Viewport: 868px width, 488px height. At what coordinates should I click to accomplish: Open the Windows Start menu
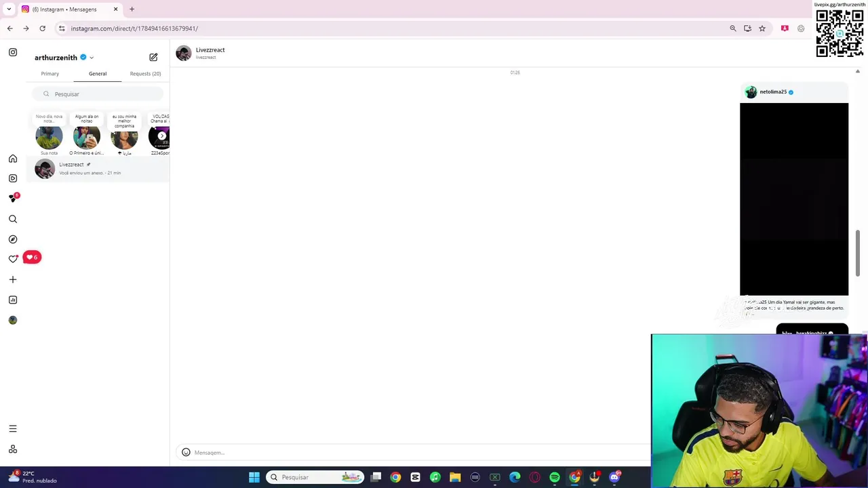coord(254,477)
